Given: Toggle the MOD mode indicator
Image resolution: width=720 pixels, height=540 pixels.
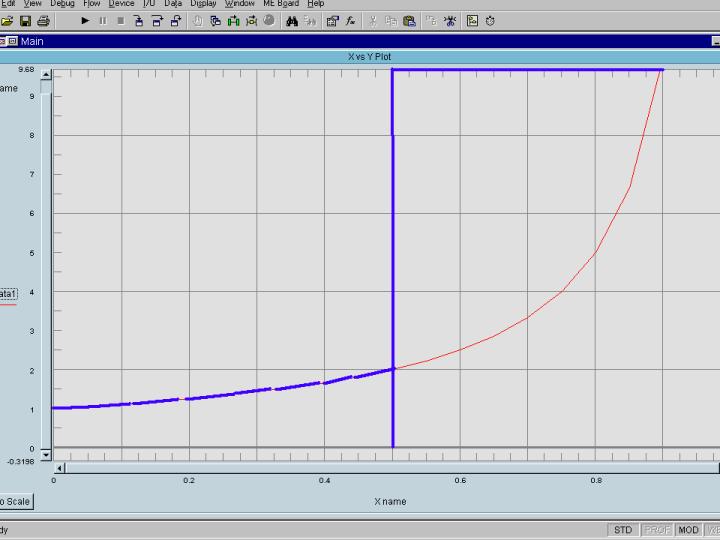Looking at the screenshot, I should point(688,530).
